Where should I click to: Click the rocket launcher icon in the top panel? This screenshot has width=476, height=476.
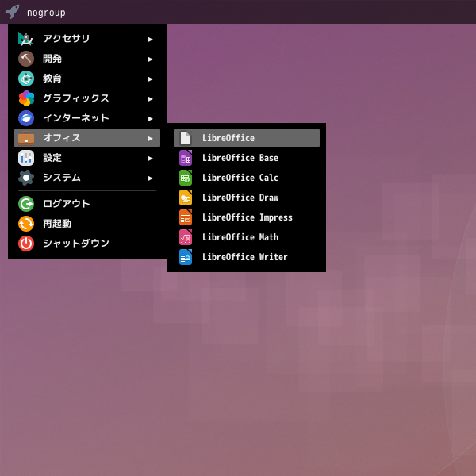(12, 12)
